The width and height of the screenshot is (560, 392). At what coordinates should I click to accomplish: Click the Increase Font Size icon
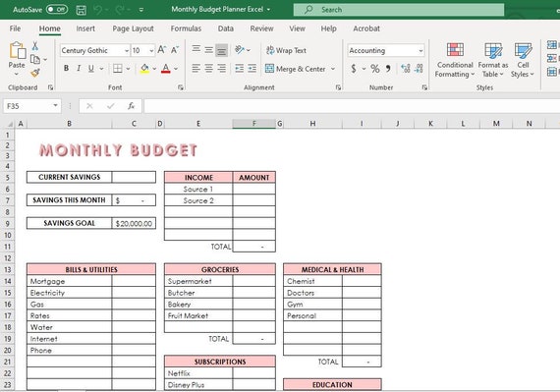162,50
